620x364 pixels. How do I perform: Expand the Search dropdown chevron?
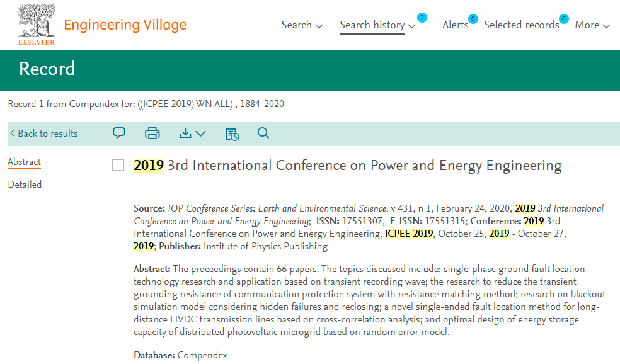[319, 26]
